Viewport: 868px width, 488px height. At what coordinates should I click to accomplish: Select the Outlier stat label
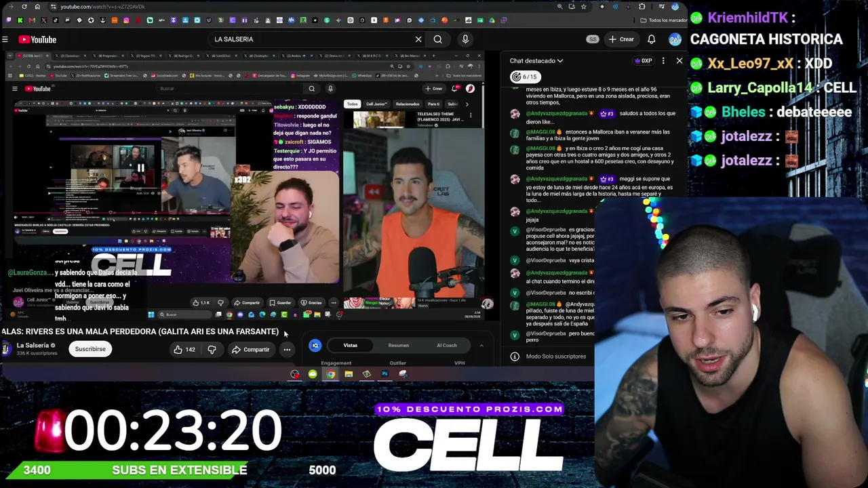(398, 363)
